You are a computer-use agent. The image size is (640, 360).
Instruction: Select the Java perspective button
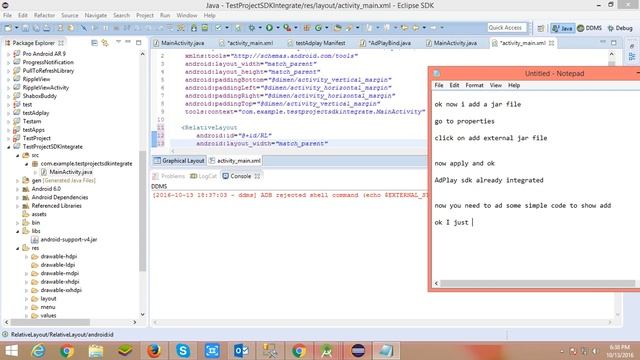click(x=562, y=28)
